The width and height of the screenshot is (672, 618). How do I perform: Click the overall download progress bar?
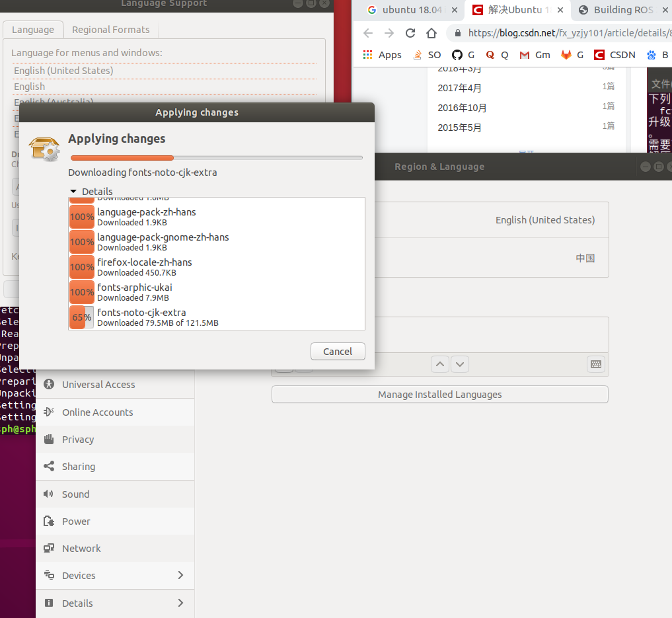(217, 158)
